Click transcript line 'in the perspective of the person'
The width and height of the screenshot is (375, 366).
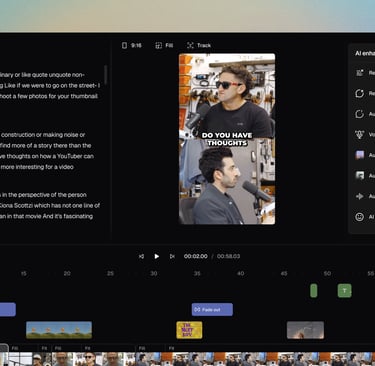click(x=43, y=195)
